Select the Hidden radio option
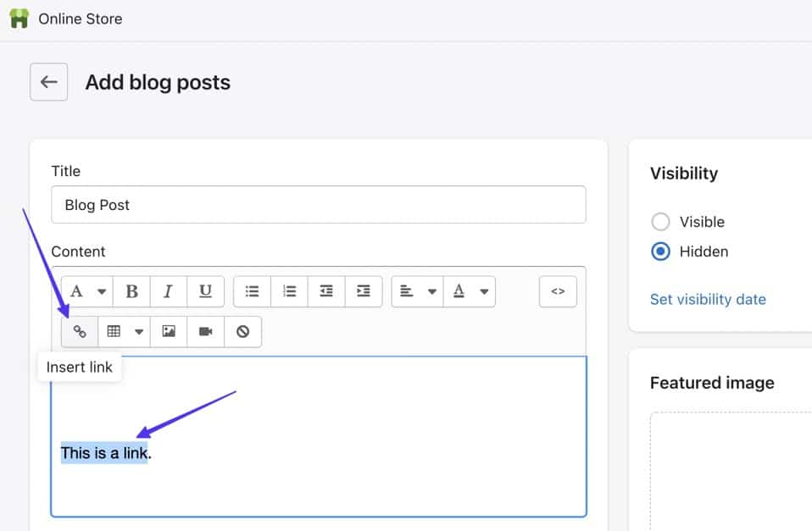 660,252
